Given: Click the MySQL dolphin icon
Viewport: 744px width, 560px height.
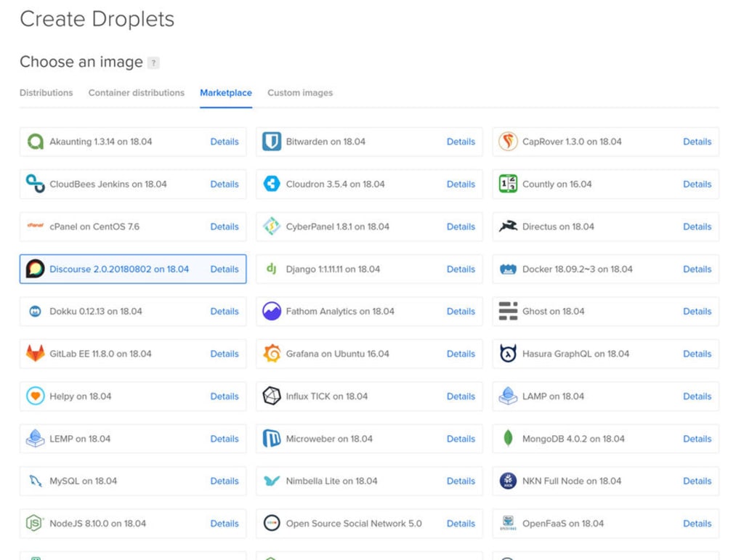Looking at the screenshot, I should 35,481.
